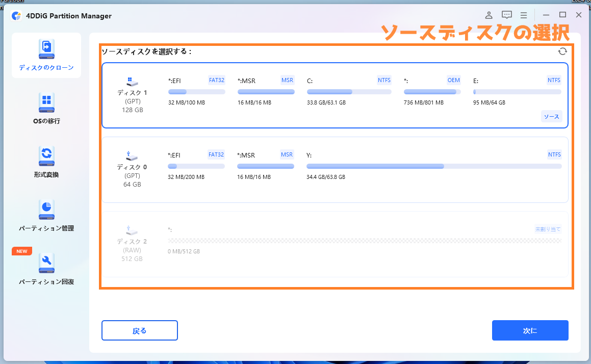Click the NTFS tag of E: partition
591x364 pixels.
coord(554,80)
